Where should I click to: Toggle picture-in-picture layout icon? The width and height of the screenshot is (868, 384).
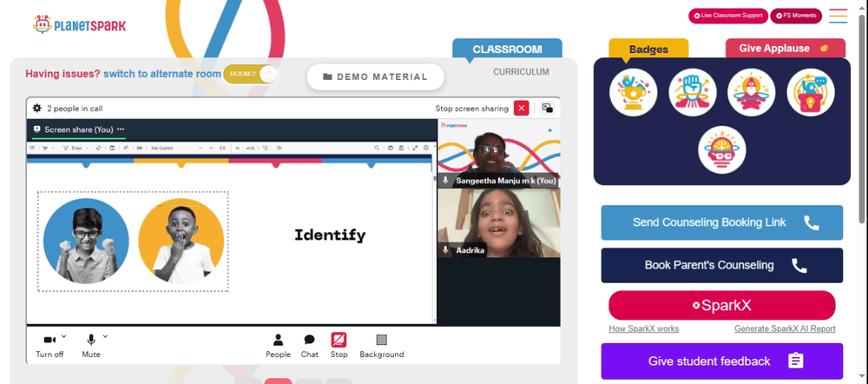548,108
